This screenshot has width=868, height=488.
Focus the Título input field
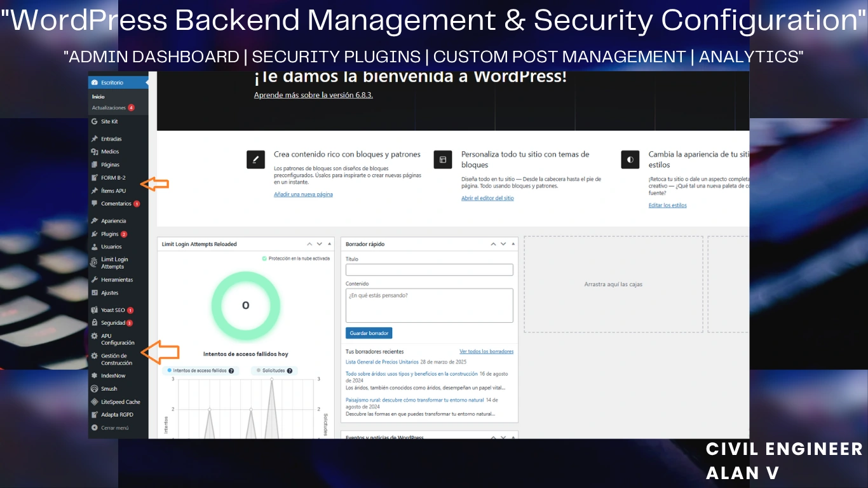[430, 270]
